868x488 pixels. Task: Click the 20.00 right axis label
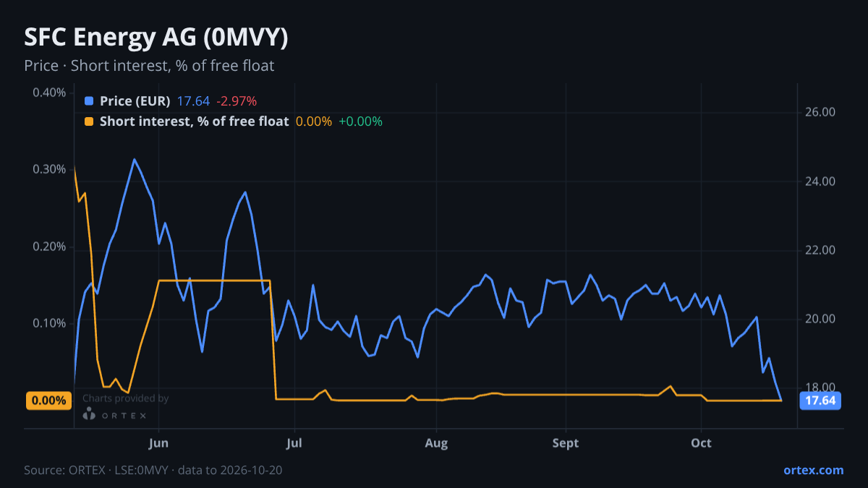click(x=820, y=320)
